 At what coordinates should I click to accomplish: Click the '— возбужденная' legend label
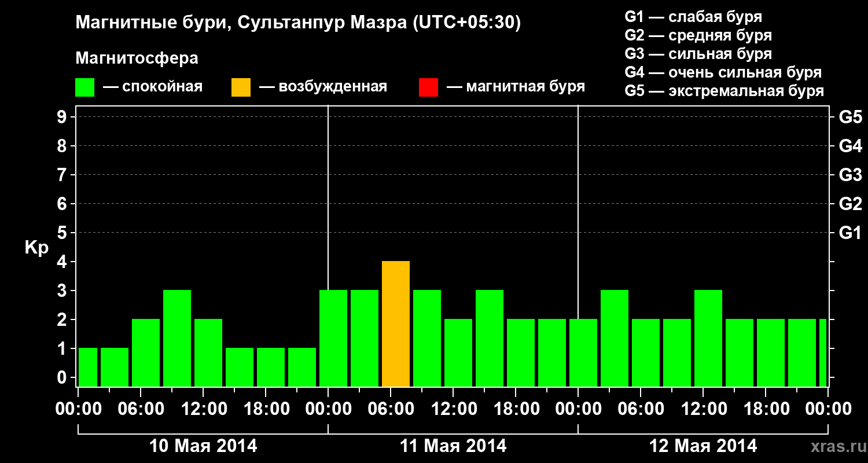pos(323,87)
